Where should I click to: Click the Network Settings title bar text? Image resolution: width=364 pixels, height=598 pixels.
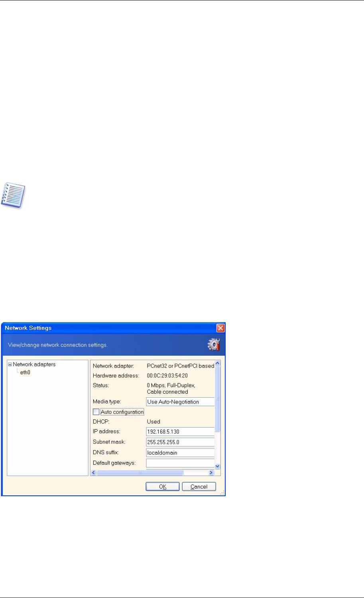28,328
